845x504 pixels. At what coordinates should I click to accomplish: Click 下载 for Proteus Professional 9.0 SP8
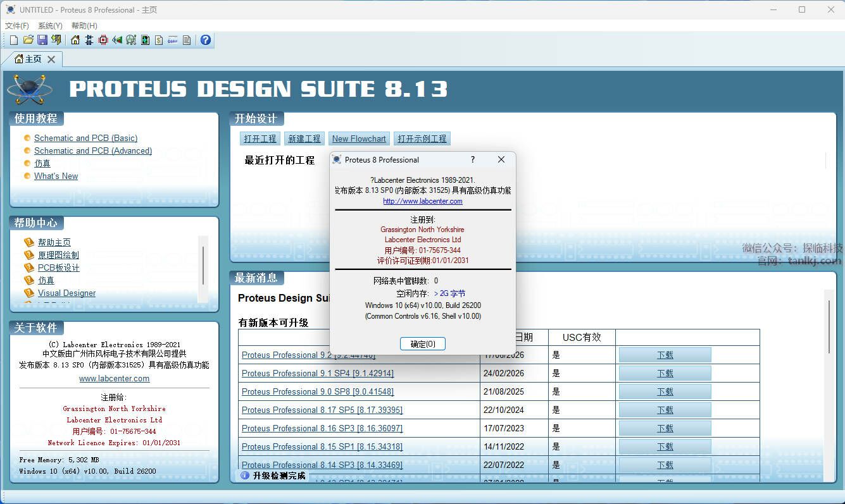click(x=665, y=391)
